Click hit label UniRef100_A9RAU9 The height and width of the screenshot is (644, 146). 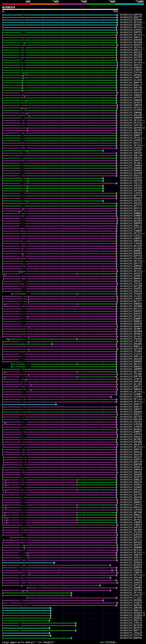(x=131, y=469)
